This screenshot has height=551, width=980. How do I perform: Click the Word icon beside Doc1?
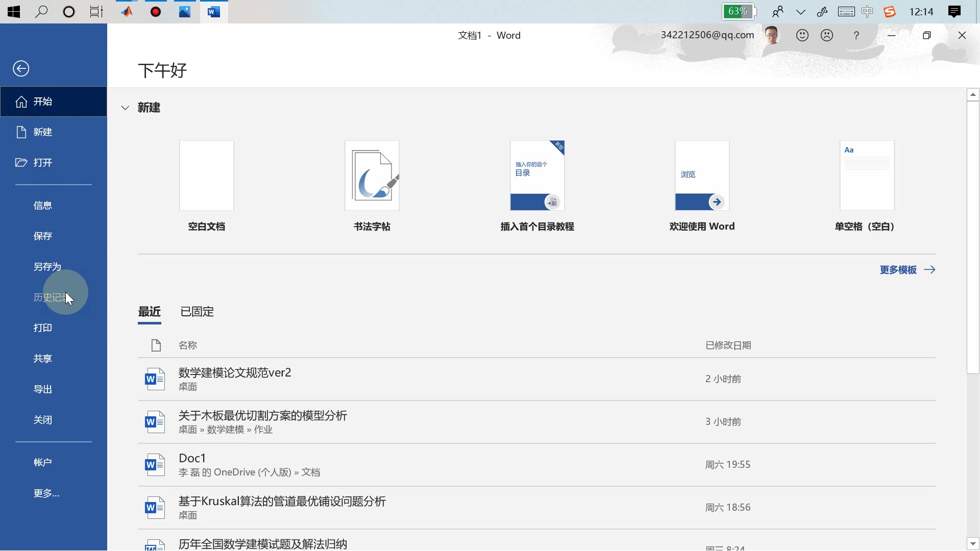(155, 465)
